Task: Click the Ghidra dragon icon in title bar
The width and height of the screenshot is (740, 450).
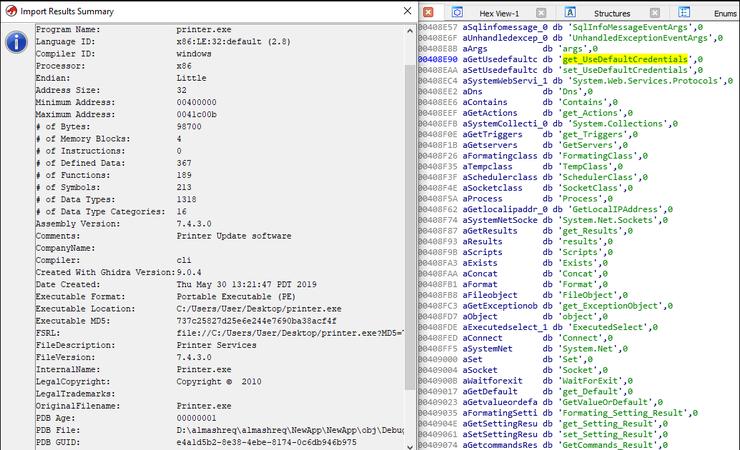Action: coord(11,11)
